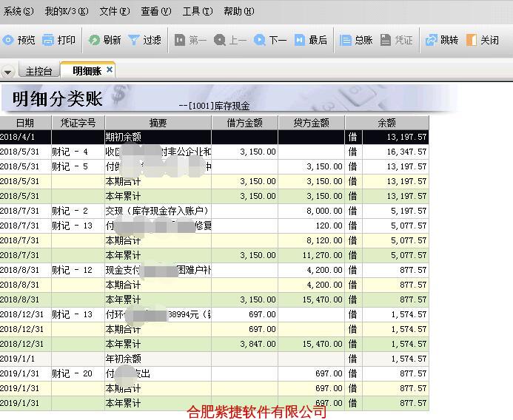Screen dimensions: 513x420
Task: Jump to 第一 (First) record
Action: tap(190, 40)
